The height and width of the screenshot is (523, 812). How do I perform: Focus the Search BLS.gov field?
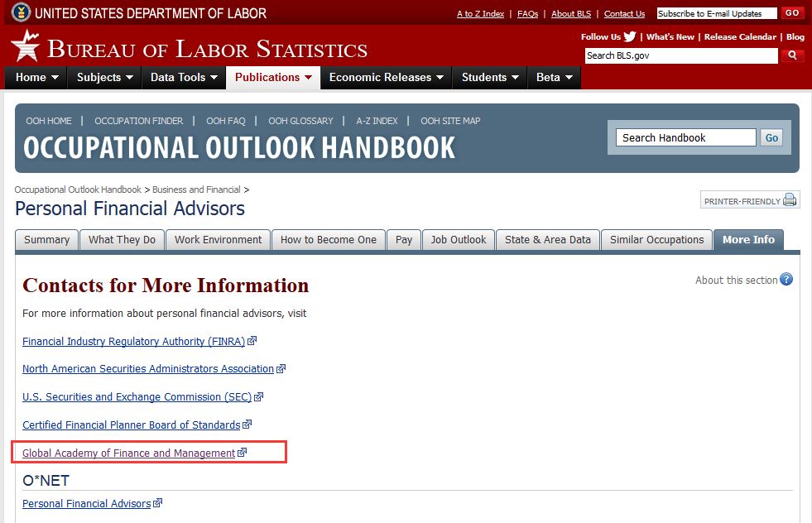click(681, 55)
